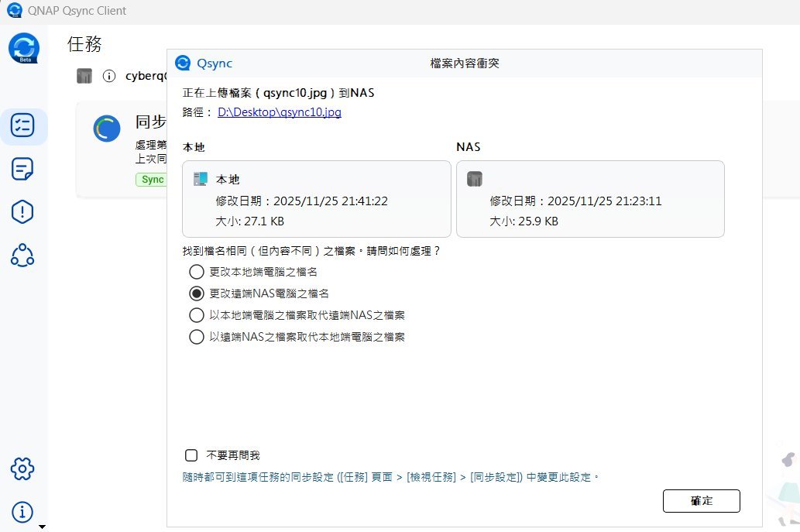This screenshot has width=800, height=532.
Task: Click the NAS device icon under 任務 heading
Action: point(84,76)
